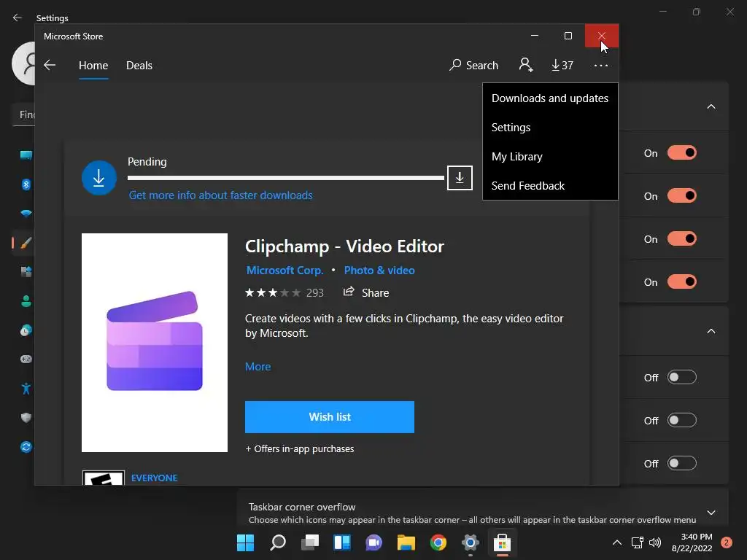Turn on the first Off toggle in Settings

tap(682, 377)
